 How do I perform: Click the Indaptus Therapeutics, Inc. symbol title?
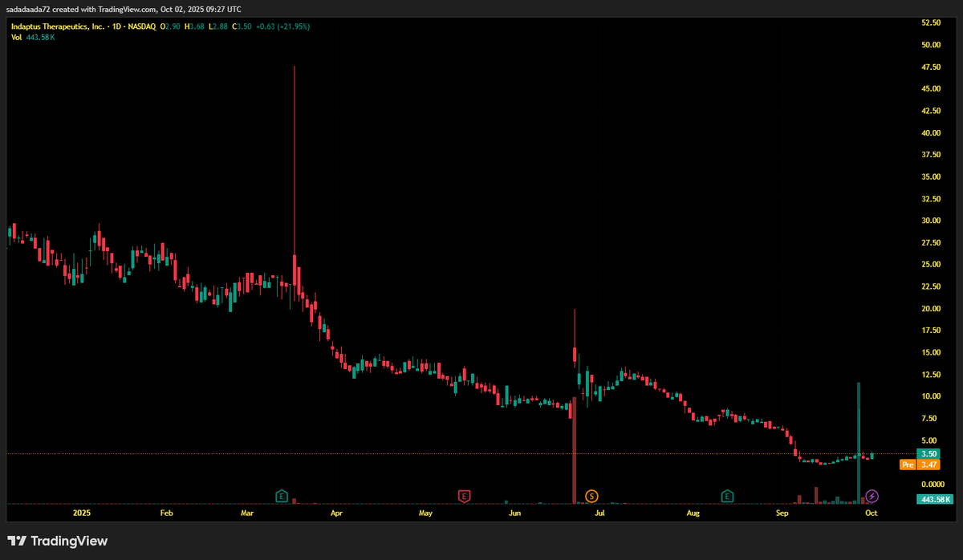[x=57, y=26]
